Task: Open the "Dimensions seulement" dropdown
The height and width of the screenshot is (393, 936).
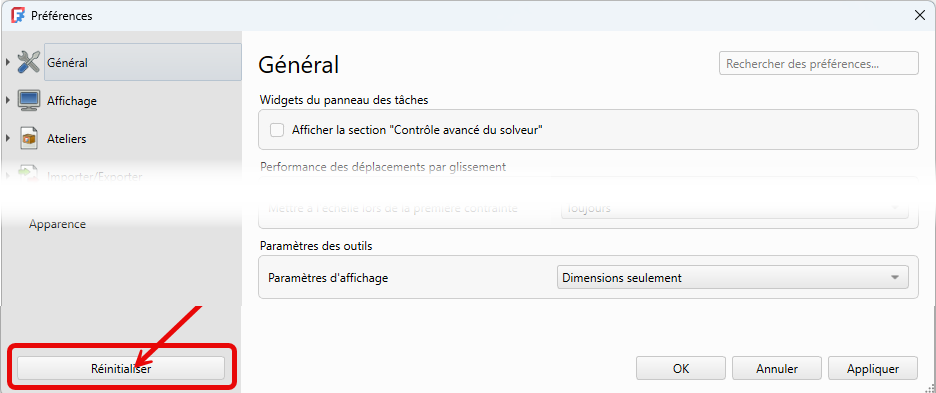Action: pyautogui.click(x=732, y=278)
